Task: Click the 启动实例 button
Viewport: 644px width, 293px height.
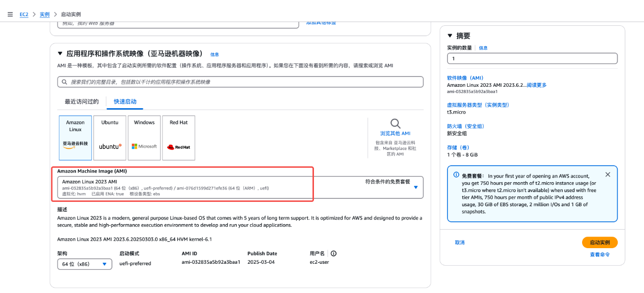Action: point(600,242)
